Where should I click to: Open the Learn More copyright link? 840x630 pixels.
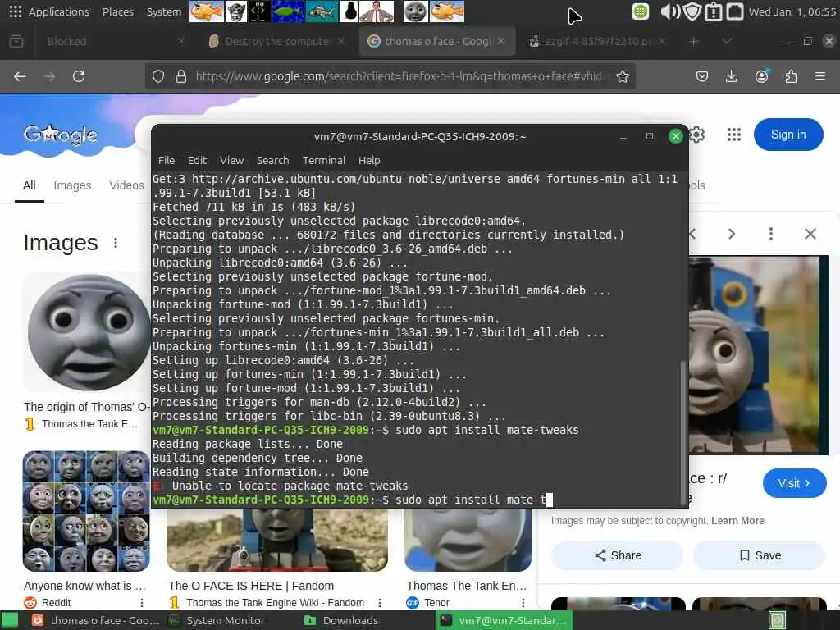(x=737, y=521)
